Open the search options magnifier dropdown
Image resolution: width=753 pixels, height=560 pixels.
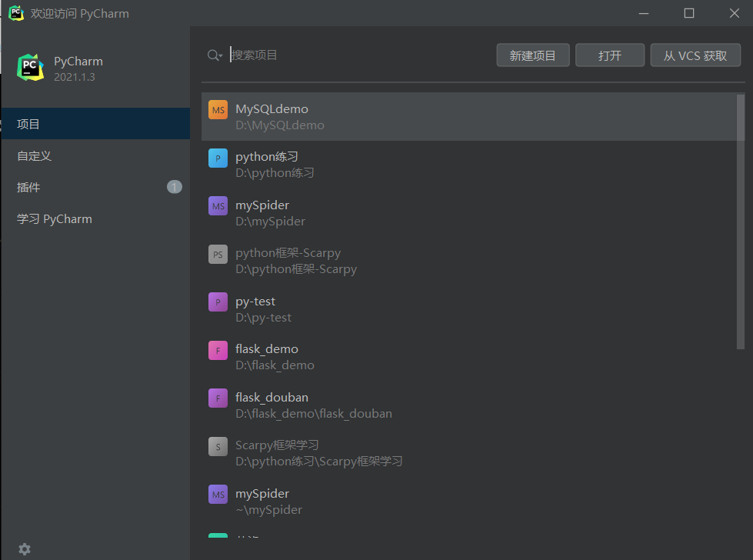coord(215,55)
